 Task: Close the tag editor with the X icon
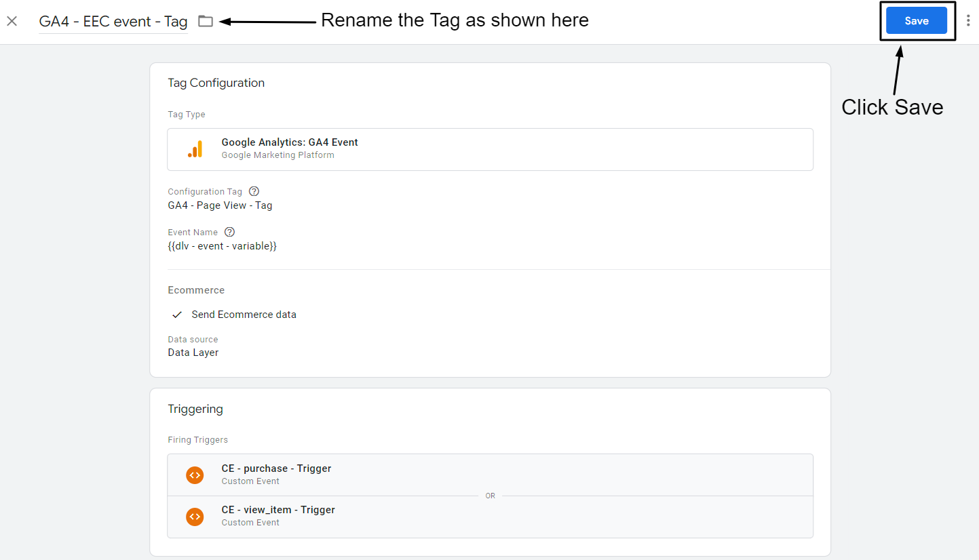[x=12, y=21]
